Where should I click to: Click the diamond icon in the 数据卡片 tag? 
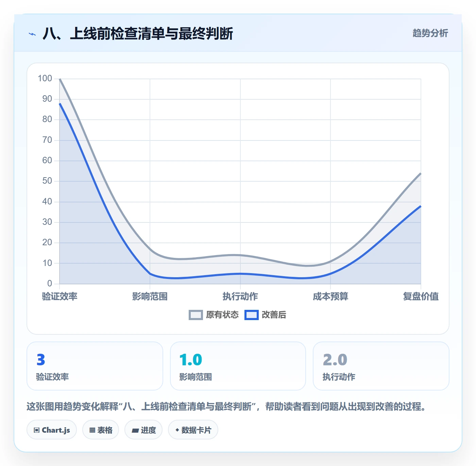(177, 430)
